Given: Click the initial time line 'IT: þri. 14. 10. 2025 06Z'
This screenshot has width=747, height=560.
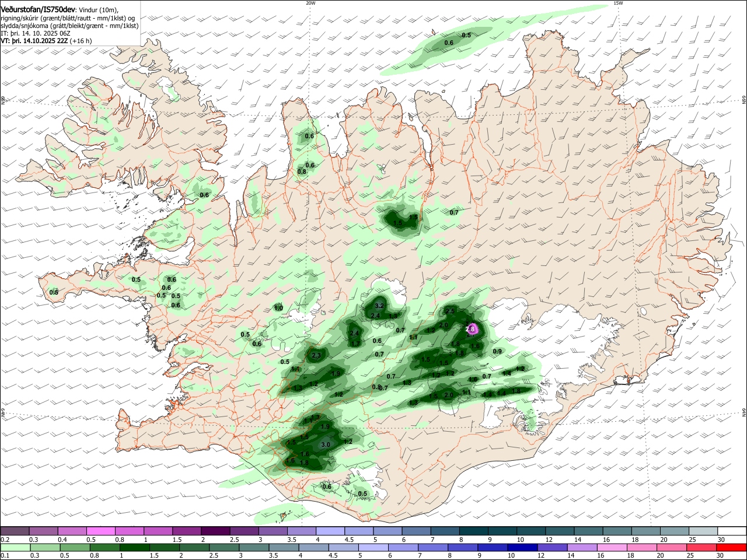Looking at the screenshot, I should (35, 34).
